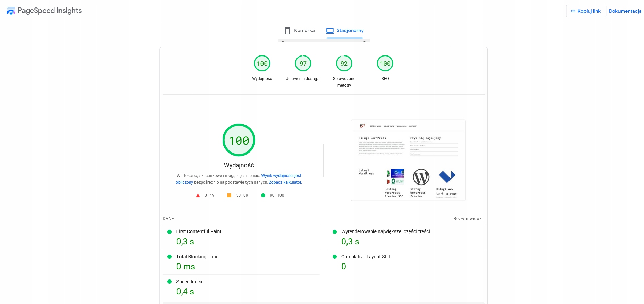Click the DANE section heading
This screenshot has width=644, height=304.
click(x=168, y=219)
